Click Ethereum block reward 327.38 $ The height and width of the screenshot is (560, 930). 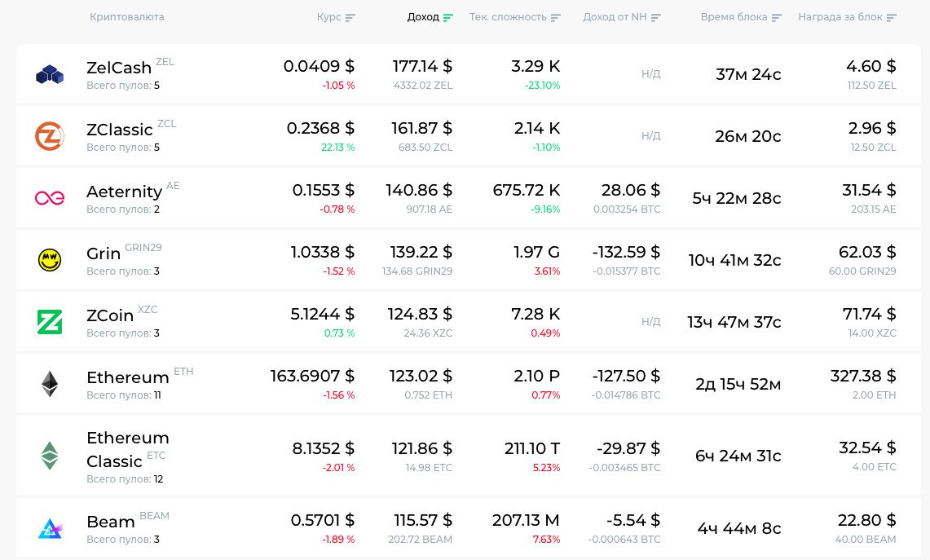click(863, 376)
